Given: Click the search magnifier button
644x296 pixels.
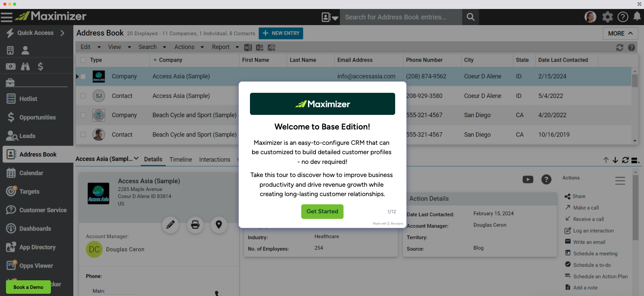Looking at the screenshot, I should point(470,17).
